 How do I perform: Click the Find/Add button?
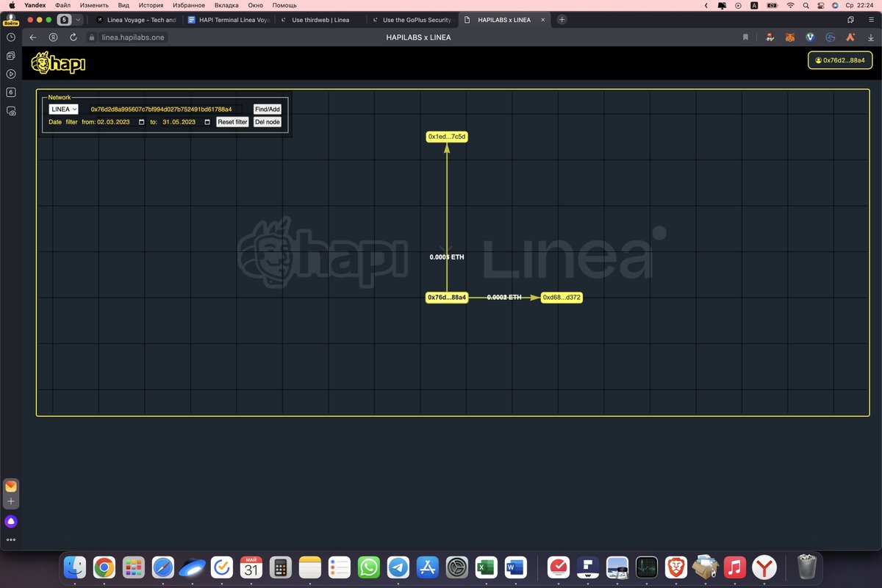click(x=268, y=109)
